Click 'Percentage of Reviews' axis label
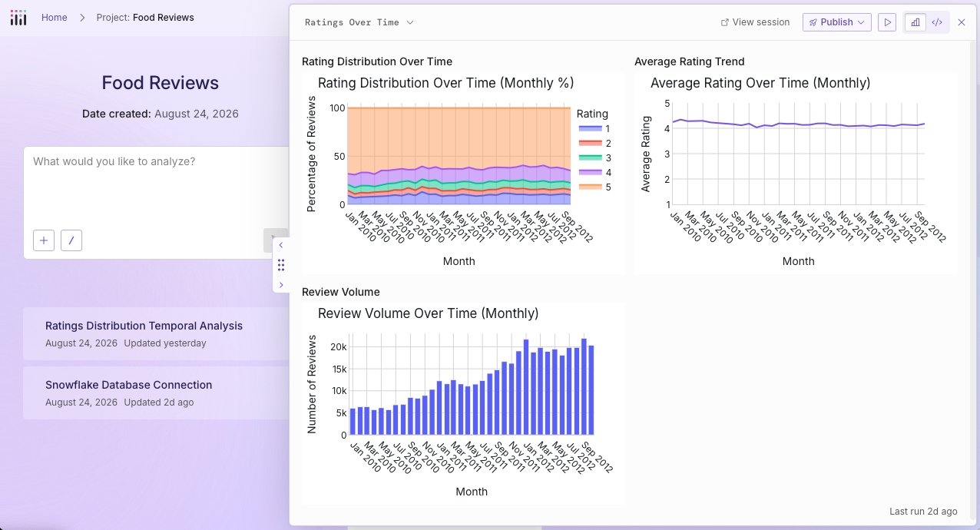The width and height of the screenshot is (980, 530). click(311, 154)
